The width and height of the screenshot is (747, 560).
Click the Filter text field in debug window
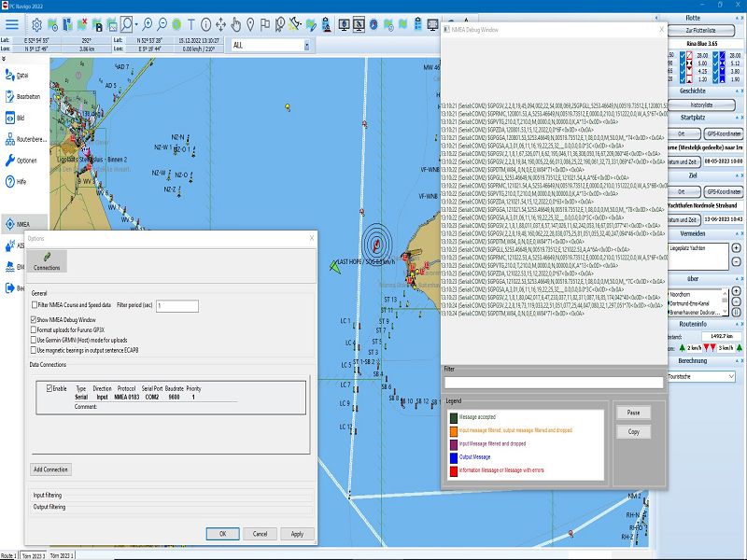click(x=553, y=382)
